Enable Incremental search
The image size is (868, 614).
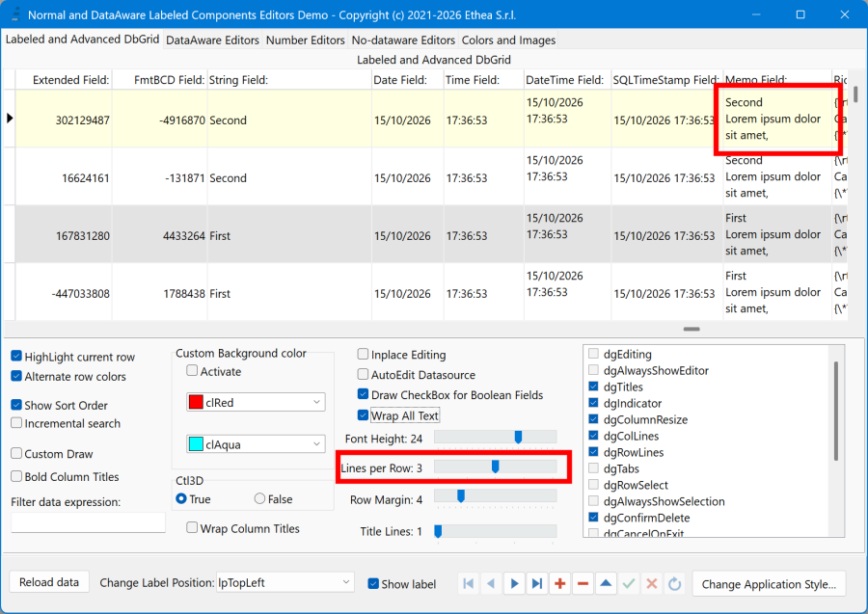tap(16, 423)
